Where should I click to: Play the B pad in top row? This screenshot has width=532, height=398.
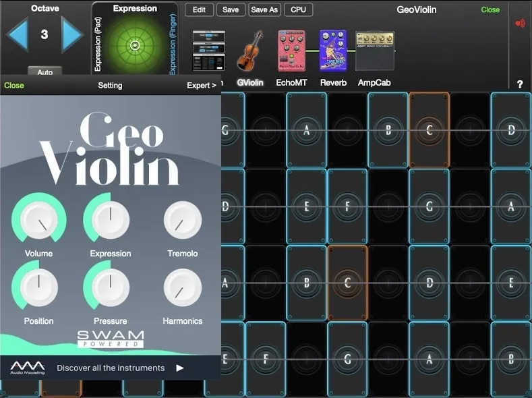tap(388, 130)
